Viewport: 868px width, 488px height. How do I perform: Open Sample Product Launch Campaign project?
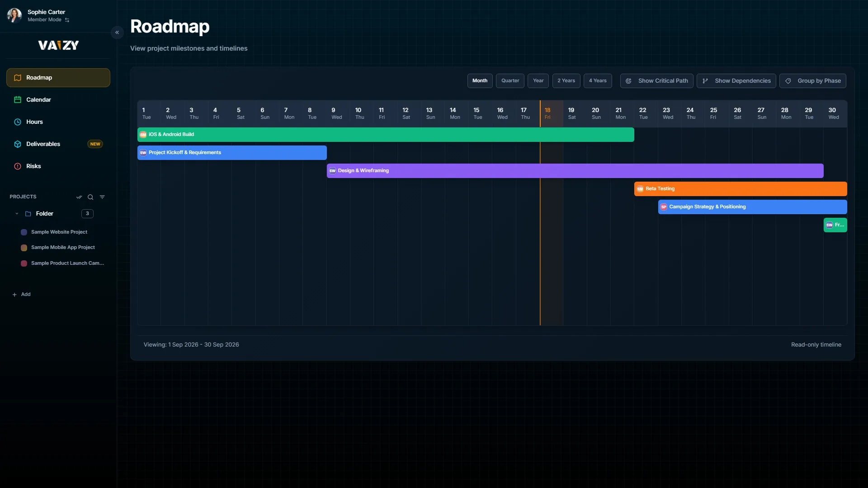[67, 263]
